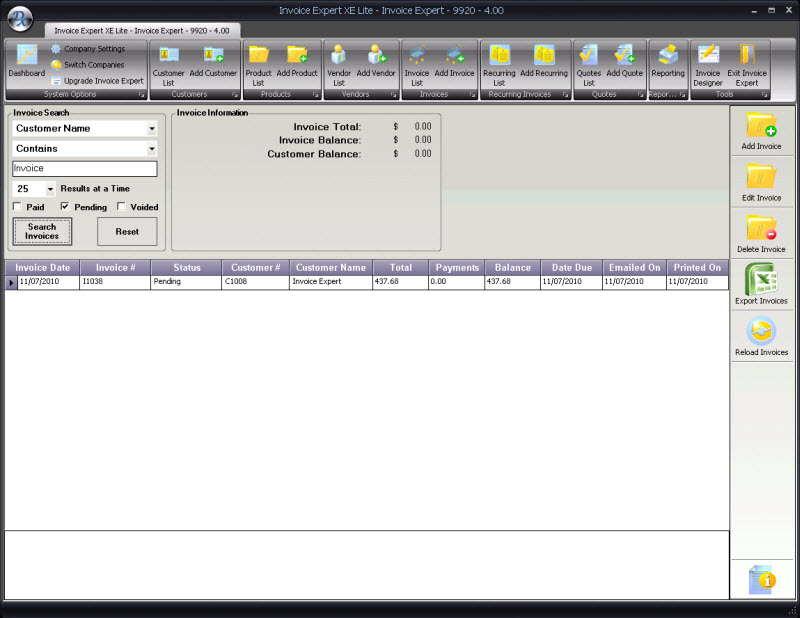This screenshot has height=618, width=800.
Task: Launch Add Quote
Action: (x=624, y=61)
